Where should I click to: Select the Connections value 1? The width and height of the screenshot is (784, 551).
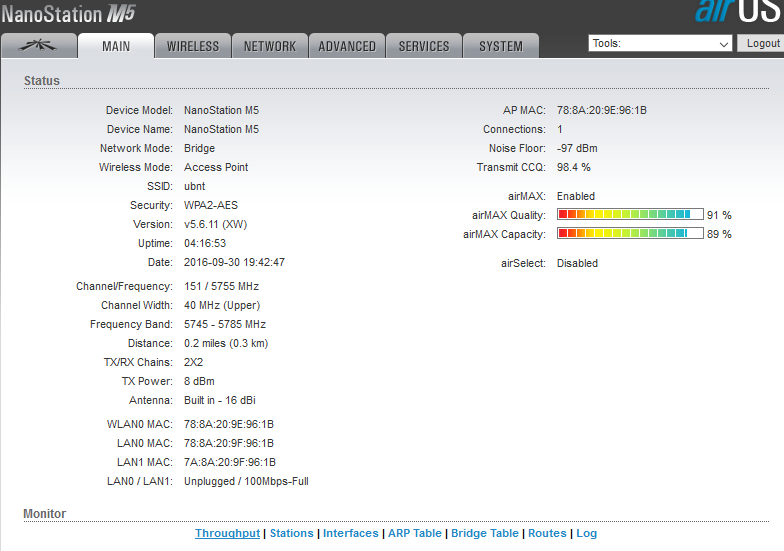pyautogui.click(x=560, y=129)
